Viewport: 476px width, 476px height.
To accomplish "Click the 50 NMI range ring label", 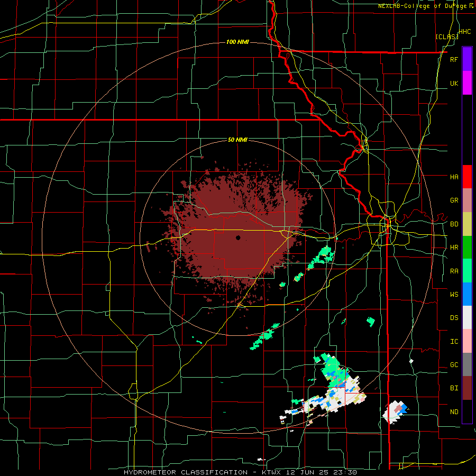I will pos(237,140).
